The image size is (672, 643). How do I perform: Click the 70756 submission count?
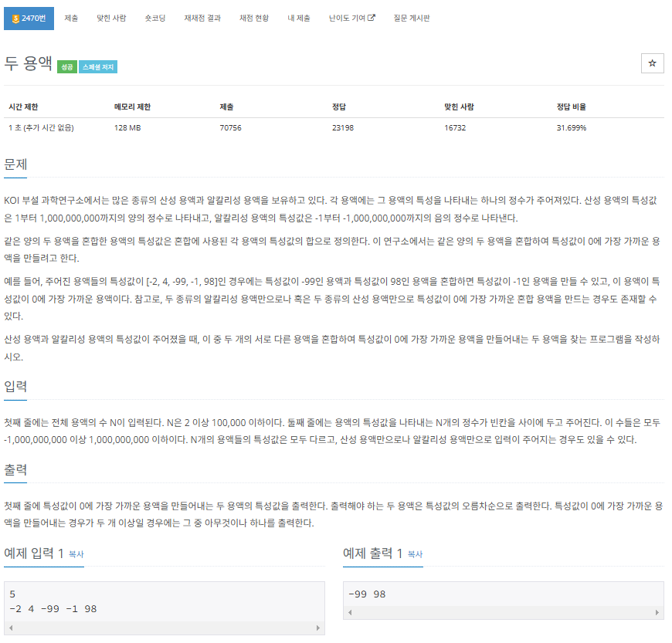tap(231, 127)
